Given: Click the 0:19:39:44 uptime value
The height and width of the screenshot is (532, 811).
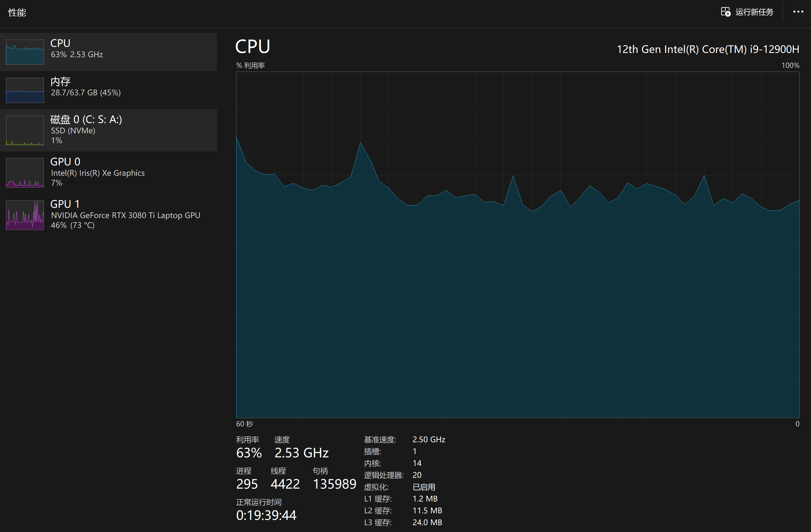Looking at the screenshot, I should coord(266,515).
